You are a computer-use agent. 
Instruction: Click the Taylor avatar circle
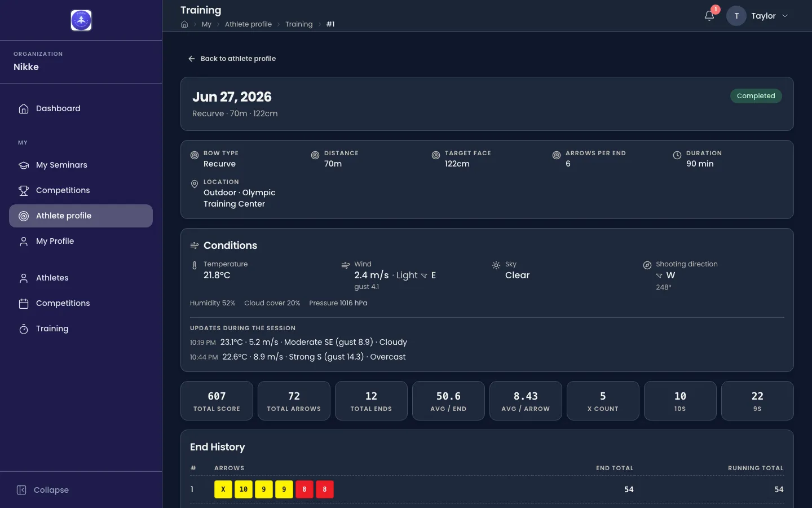[736, 16]
